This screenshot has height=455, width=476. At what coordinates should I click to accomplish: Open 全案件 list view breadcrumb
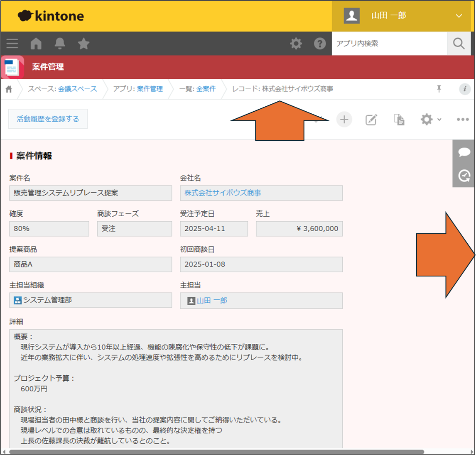[206, 89]
